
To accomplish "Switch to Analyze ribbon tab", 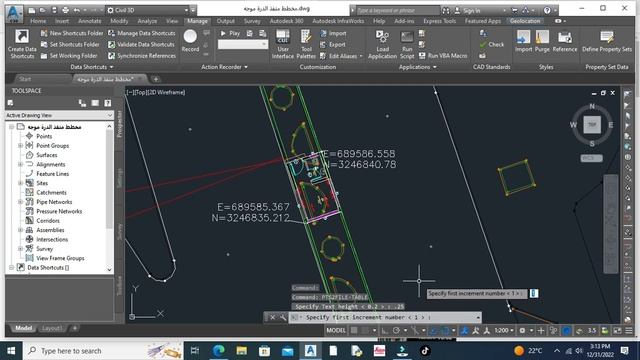I will [x=147, y=21].
